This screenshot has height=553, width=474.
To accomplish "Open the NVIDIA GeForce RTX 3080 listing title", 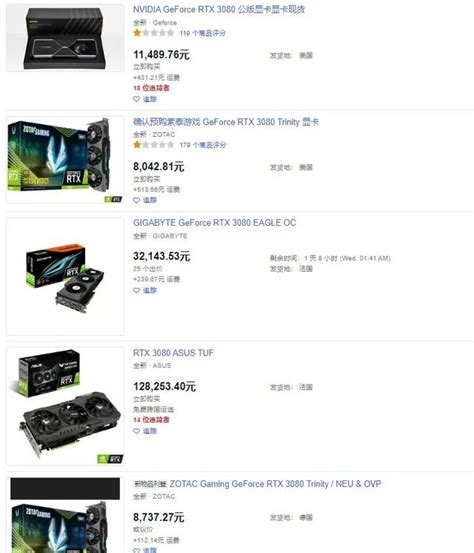I will pos(219,10).
